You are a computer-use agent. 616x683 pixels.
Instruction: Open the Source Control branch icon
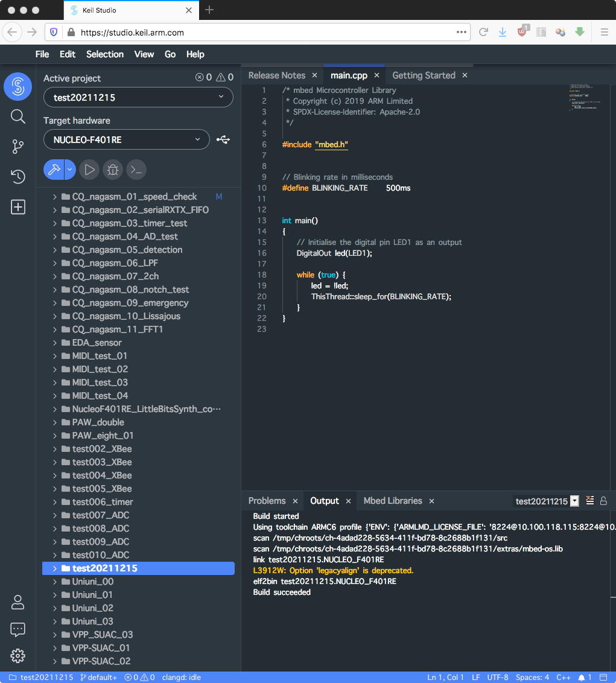pos(18,147)
